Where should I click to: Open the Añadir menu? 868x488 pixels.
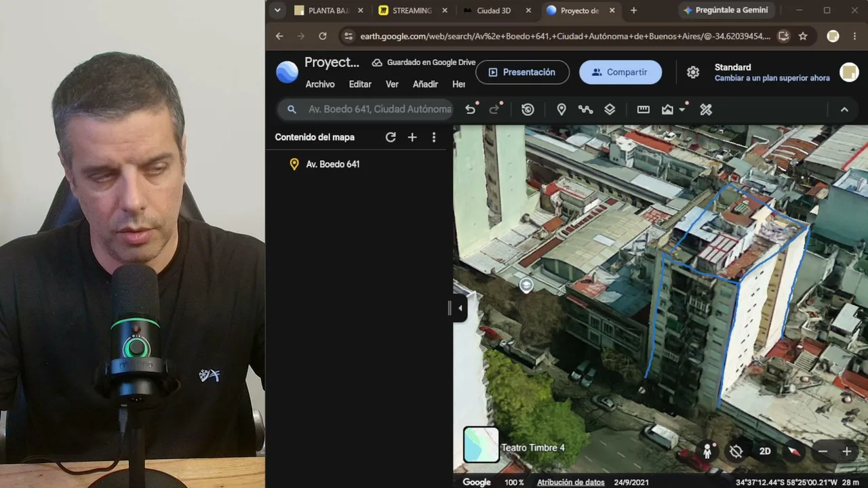click(x=425, y=84)
